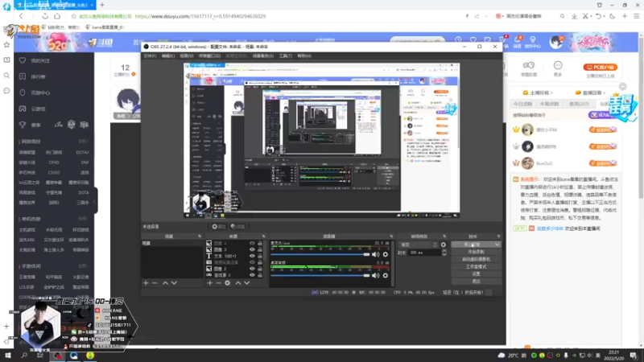Open the OBS 文件(F) menu
The width and height of the screenshot is (644, 362).
(150, 56)
